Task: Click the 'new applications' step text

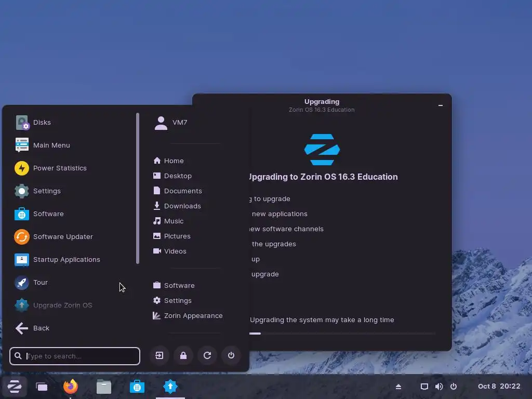Action: tap(280, 214)
